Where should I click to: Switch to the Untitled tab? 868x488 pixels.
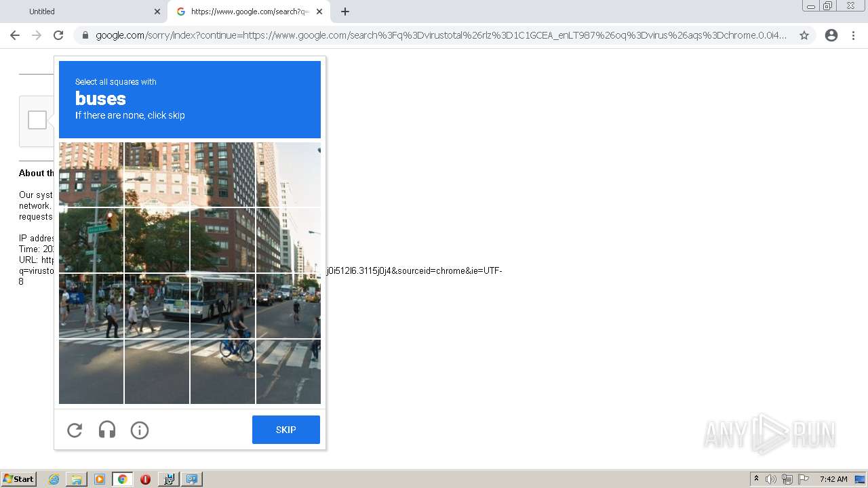[85, 12]
